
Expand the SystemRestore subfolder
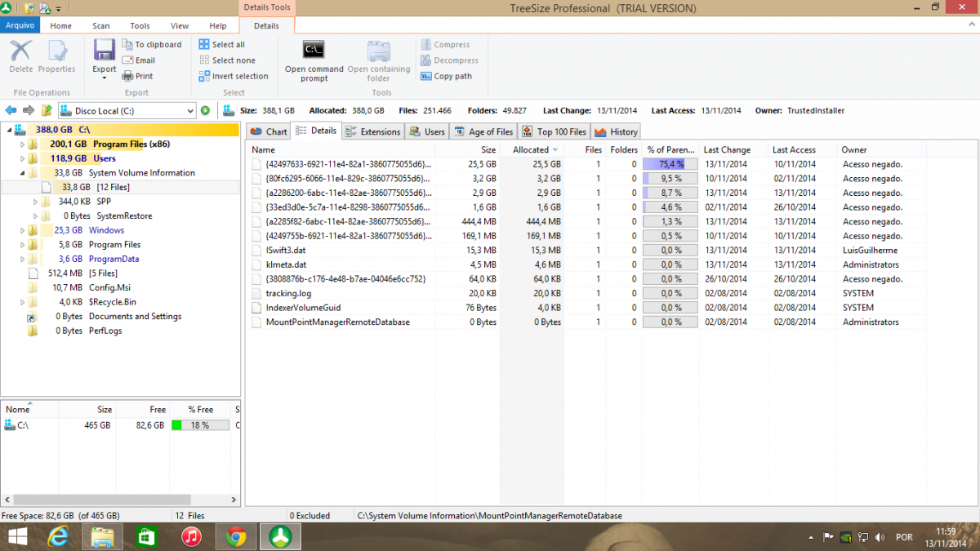pyautogui.click(x=36, y=216)
